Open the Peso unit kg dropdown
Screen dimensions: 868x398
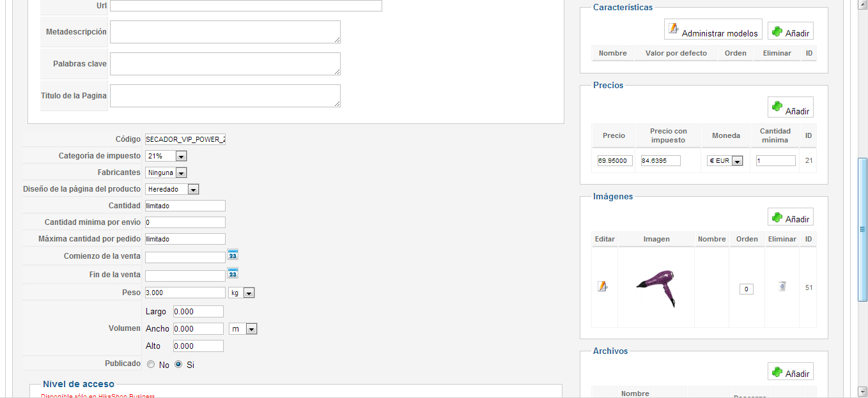242,293
